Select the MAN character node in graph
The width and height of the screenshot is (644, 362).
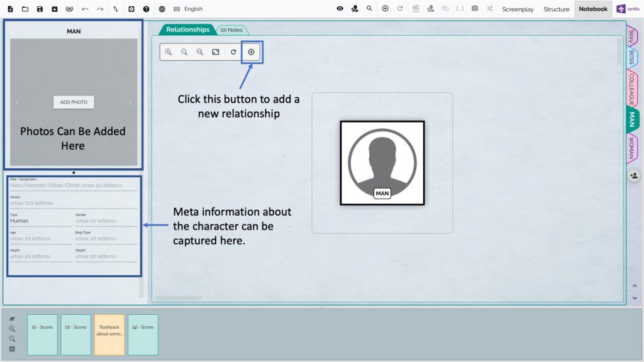tap(382, 163)
